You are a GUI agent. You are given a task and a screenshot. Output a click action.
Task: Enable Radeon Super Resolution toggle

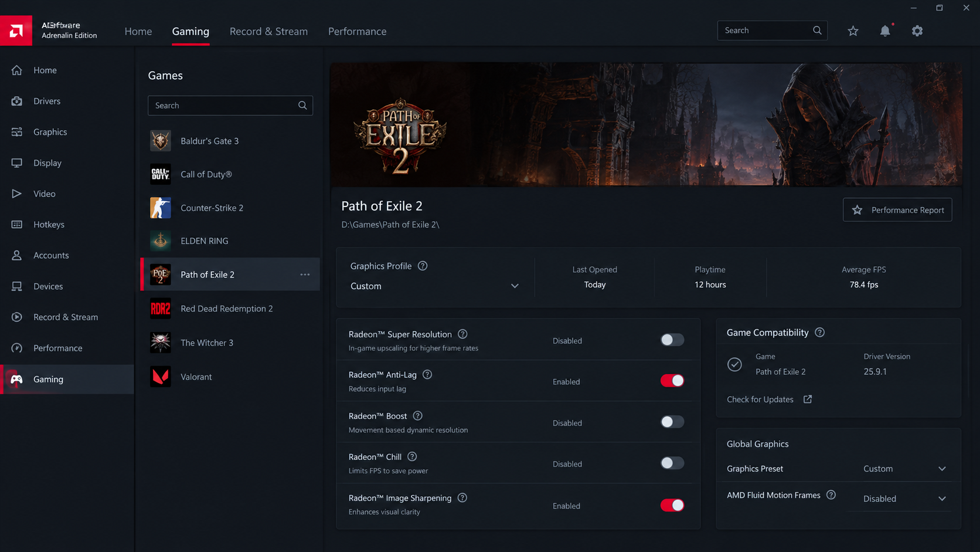[x=672, y=340]
